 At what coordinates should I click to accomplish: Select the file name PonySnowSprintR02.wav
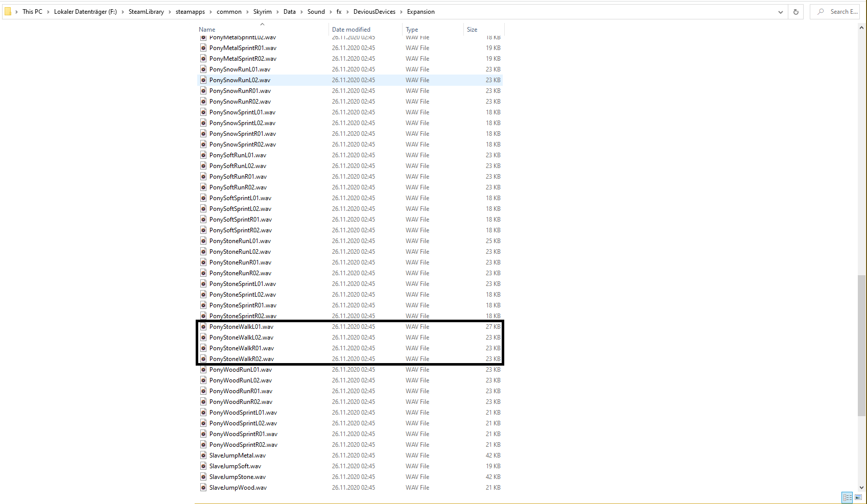tap(242, 145)
